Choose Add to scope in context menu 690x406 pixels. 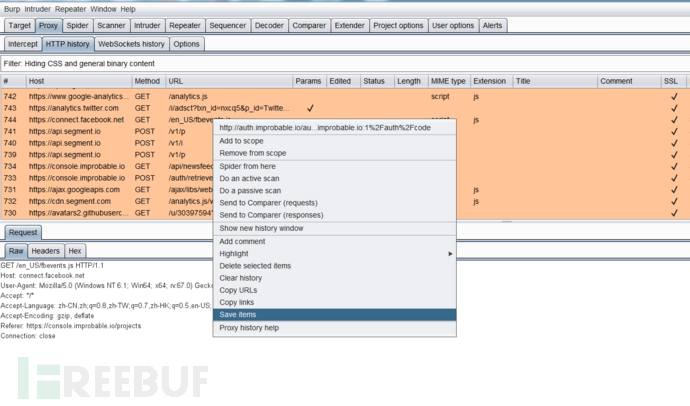[x=334, y=141]
